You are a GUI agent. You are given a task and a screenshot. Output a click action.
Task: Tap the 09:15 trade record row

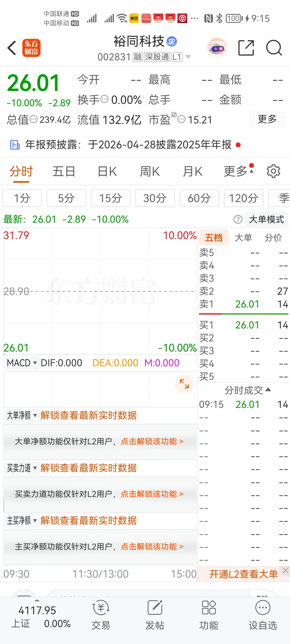(244, 404)
